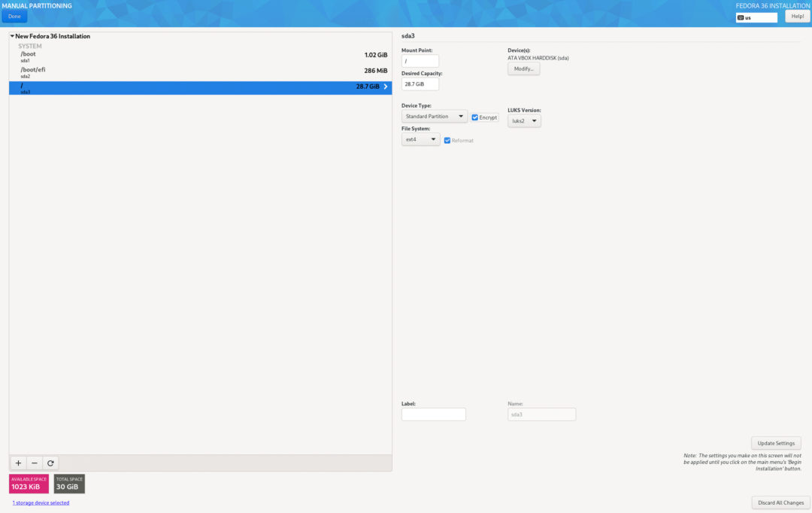Toggle the Encrypt checkbox
This screenshot has width=812, height=513.
tap(475, 117)
